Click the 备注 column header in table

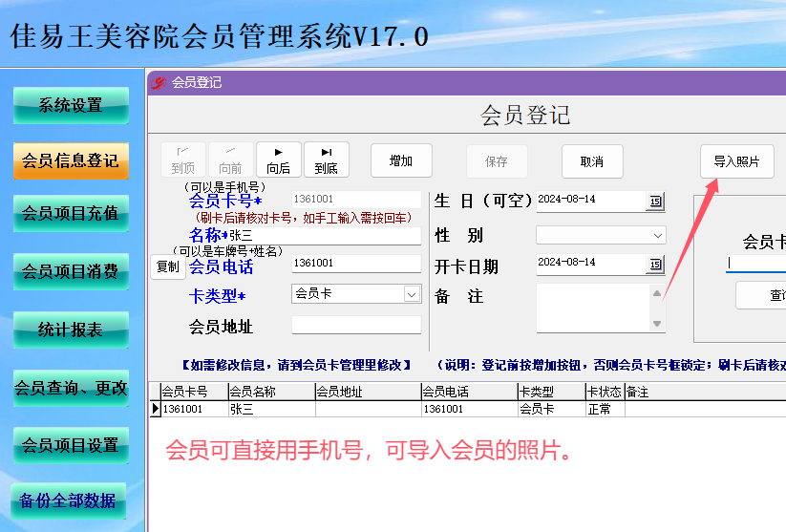705,392
